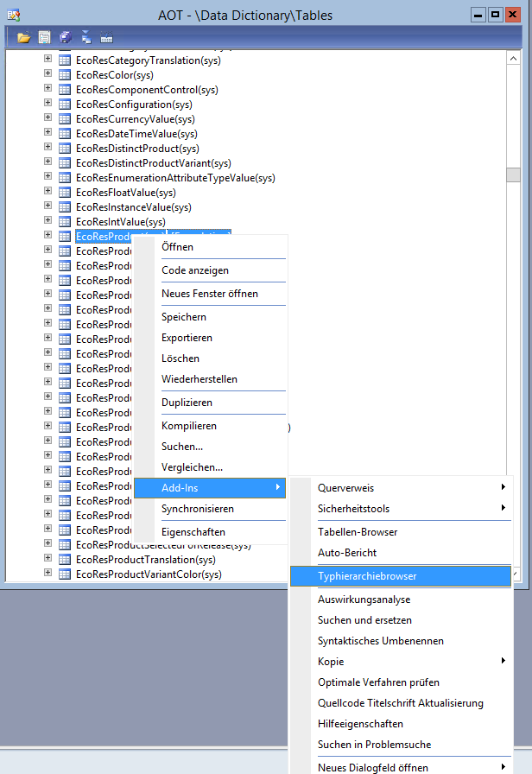532x774 pixels.
Task: Click Speichern in the context menu
Action: click(210, 317)
